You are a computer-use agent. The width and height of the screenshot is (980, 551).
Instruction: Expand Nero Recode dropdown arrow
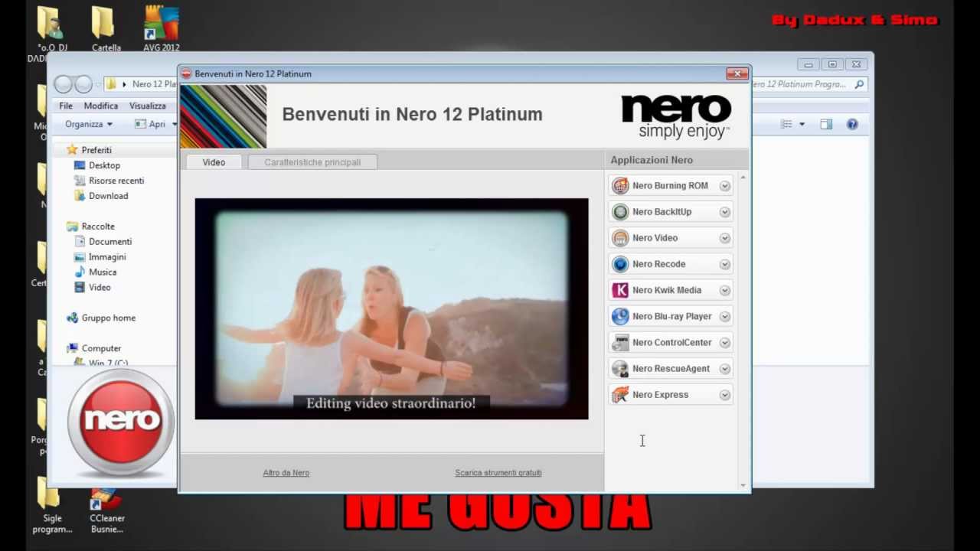click(724, 264)
